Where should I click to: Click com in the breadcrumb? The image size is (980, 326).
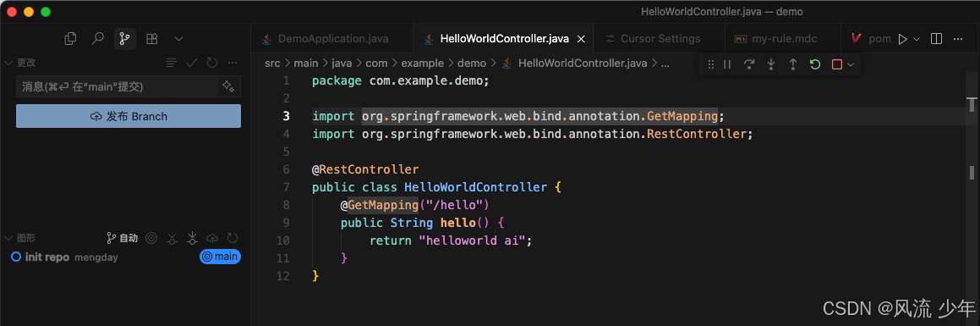[x=377, y=64]
